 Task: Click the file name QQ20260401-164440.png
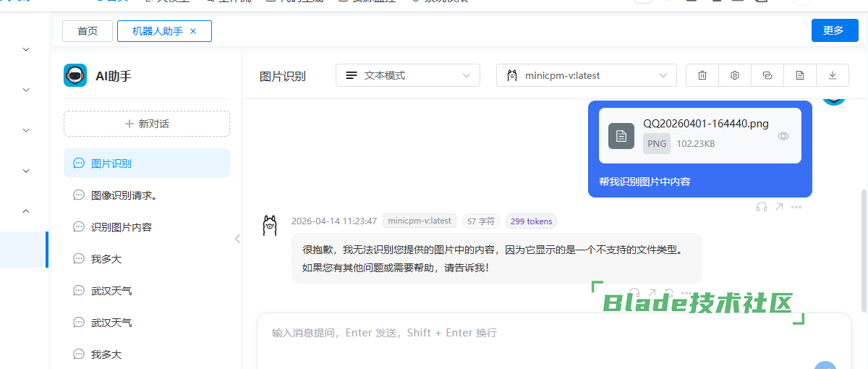click(706, 124)
